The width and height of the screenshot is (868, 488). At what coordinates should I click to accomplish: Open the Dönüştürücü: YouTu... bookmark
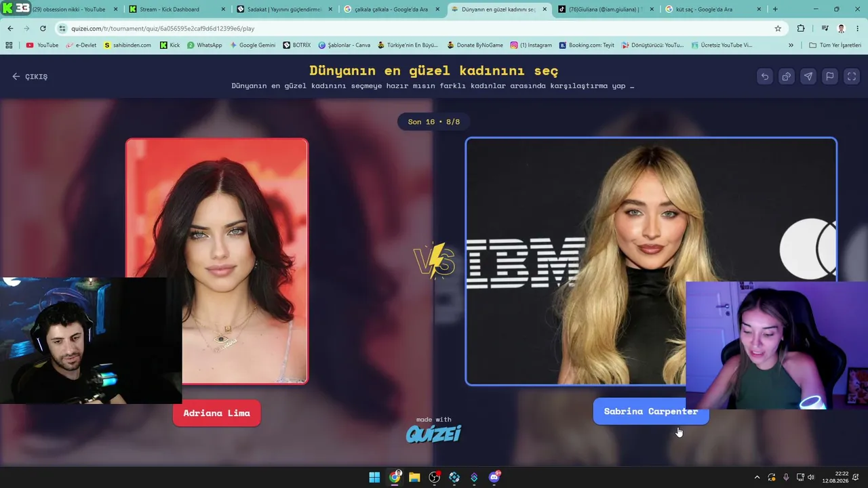652,45
